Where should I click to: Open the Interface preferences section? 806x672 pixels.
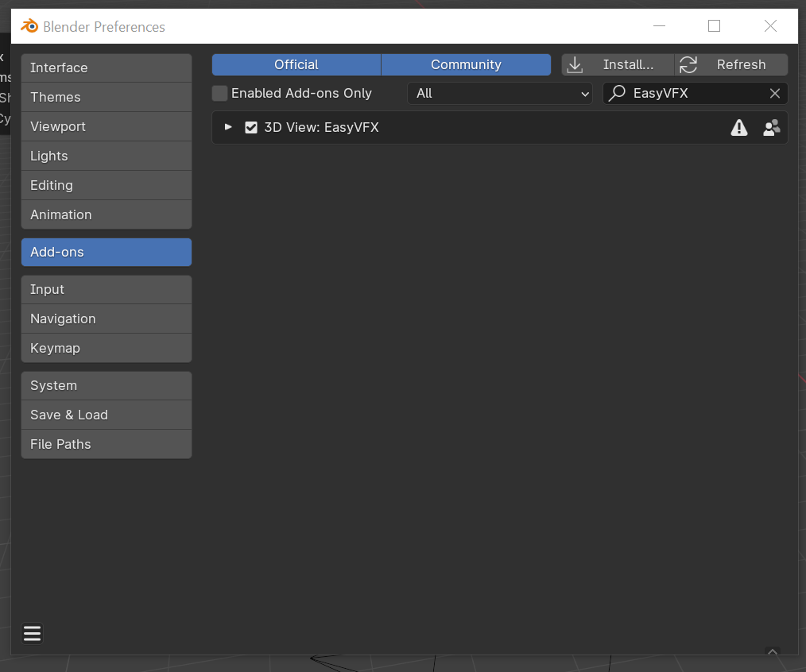[107, 68]
